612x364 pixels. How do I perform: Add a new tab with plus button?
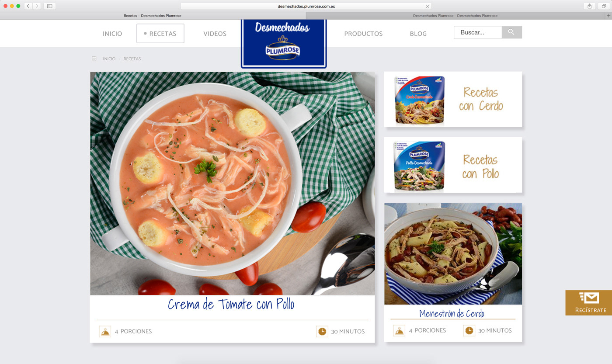[x=609, y=16]
